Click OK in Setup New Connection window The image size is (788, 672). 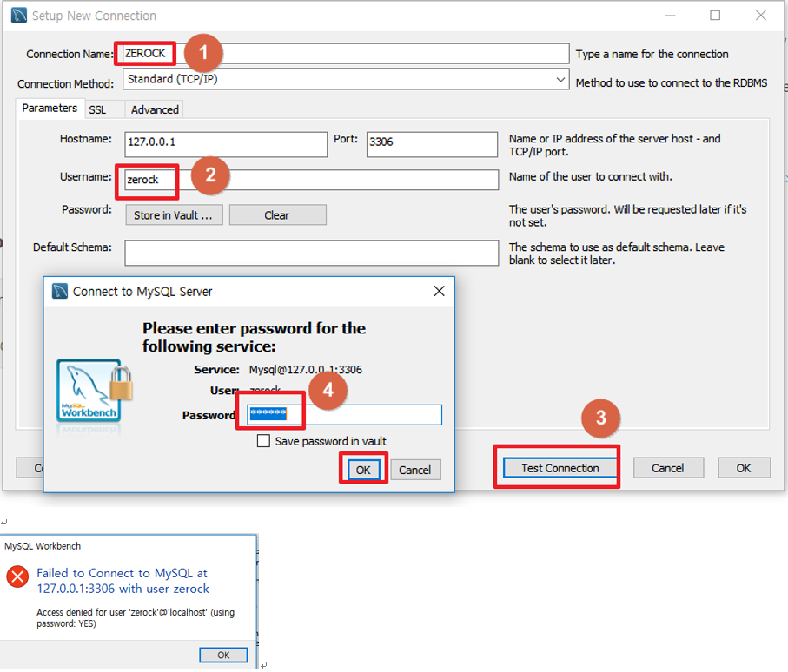pos(744,468)
